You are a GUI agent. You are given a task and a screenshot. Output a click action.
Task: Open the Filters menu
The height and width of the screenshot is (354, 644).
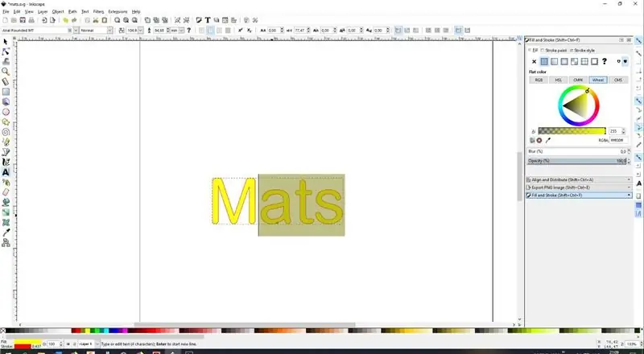(98, 12)
